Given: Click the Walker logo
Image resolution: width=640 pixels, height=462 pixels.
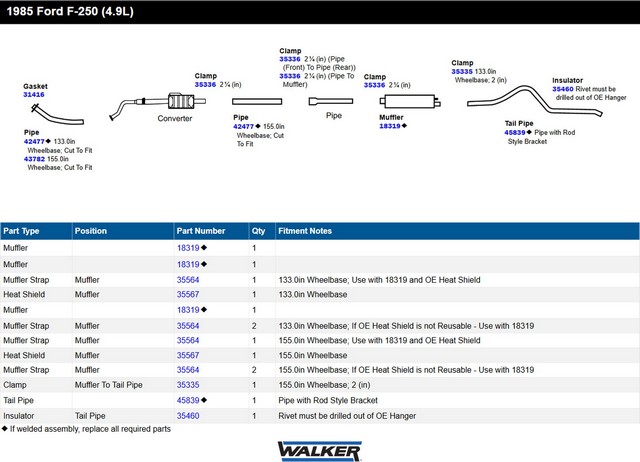Looking at the screenshot, I should pos(320,451).
